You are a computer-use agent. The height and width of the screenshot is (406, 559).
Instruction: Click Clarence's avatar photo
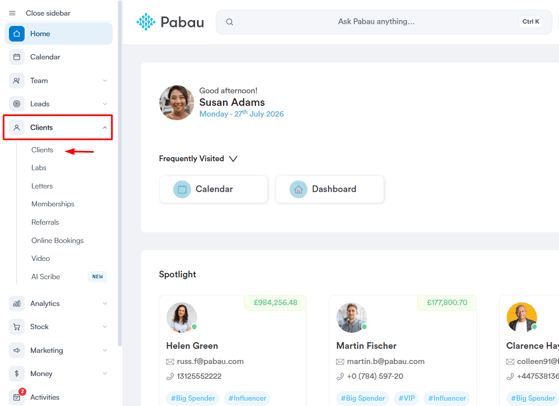(x=522, y=318)
